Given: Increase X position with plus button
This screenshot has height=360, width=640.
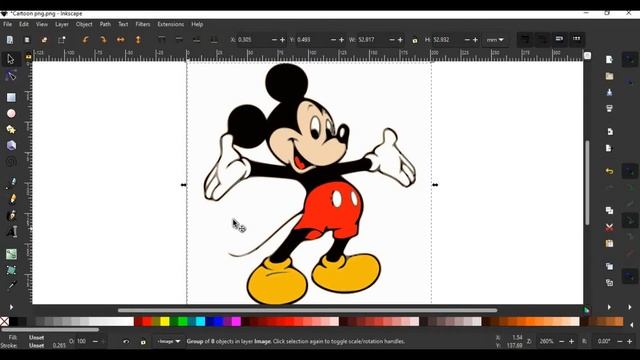Looking at the screenshot, I should (x=282, y=40).
